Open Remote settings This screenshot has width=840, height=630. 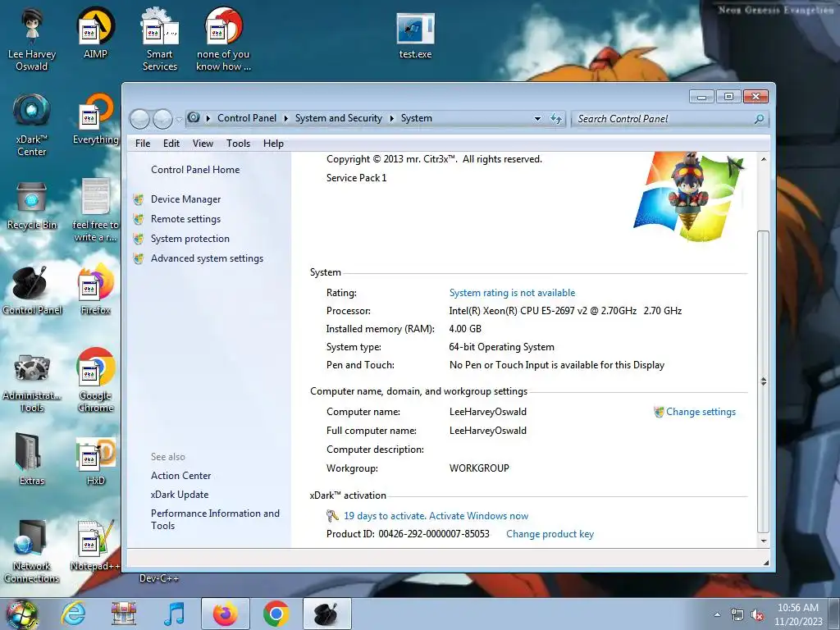(x=185, y=218)
